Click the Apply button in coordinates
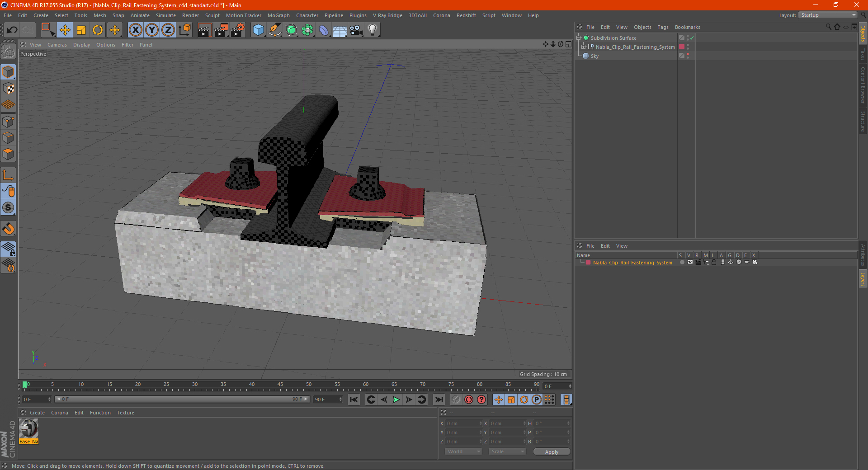 (552, 451)
